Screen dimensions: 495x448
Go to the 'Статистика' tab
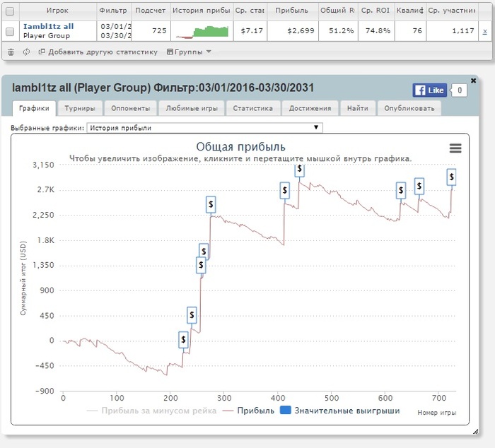click(x=253, y=109)
